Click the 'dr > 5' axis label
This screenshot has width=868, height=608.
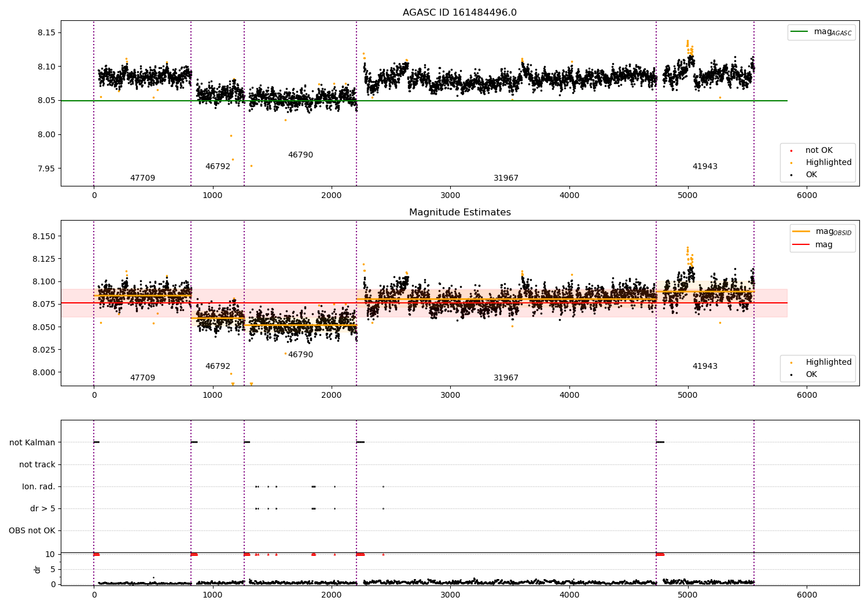pos(43,509)
